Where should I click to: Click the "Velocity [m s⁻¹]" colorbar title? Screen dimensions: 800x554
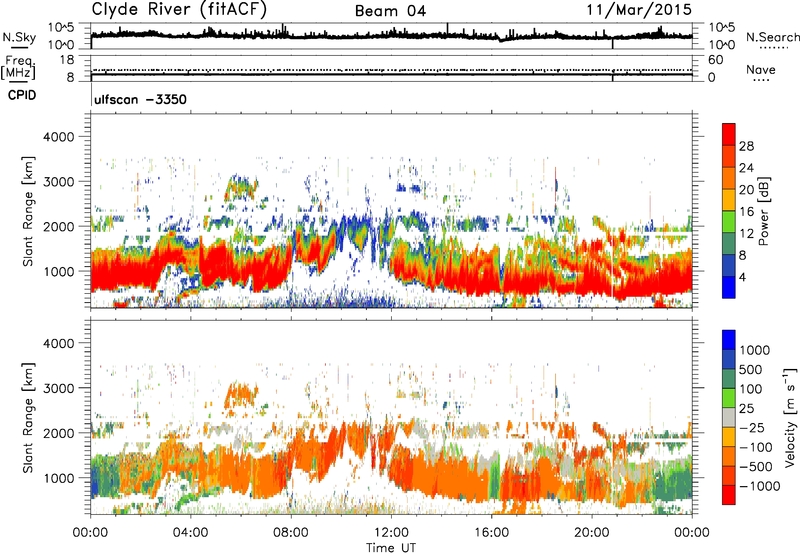tap(790, 417)
